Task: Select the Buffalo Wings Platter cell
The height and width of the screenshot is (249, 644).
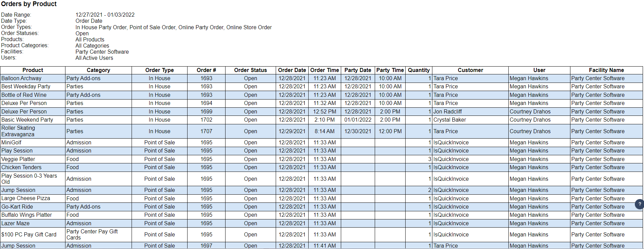Action: click(x=33, y=215)
